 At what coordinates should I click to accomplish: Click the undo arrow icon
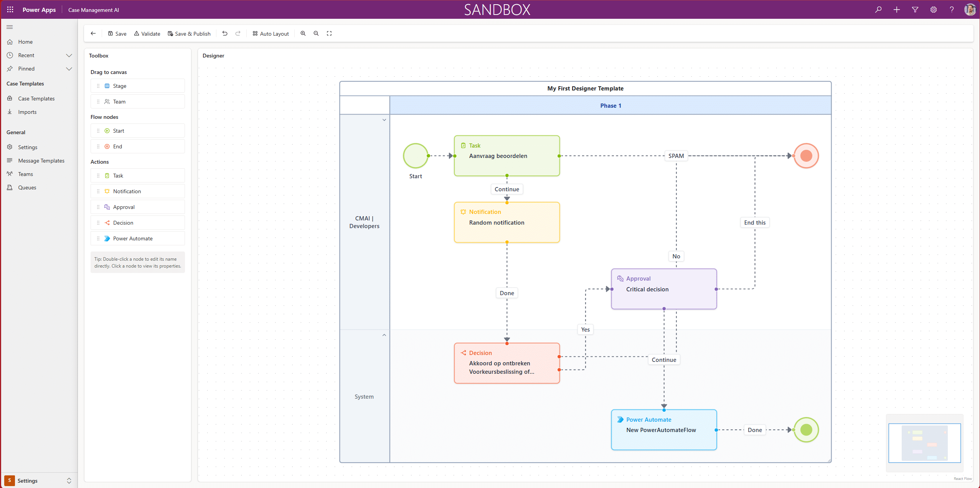click(225, 34)
